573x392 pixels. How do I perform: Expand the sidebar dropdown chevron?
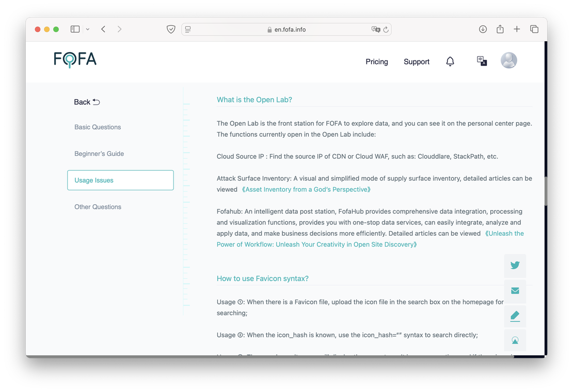click(88, 29)
